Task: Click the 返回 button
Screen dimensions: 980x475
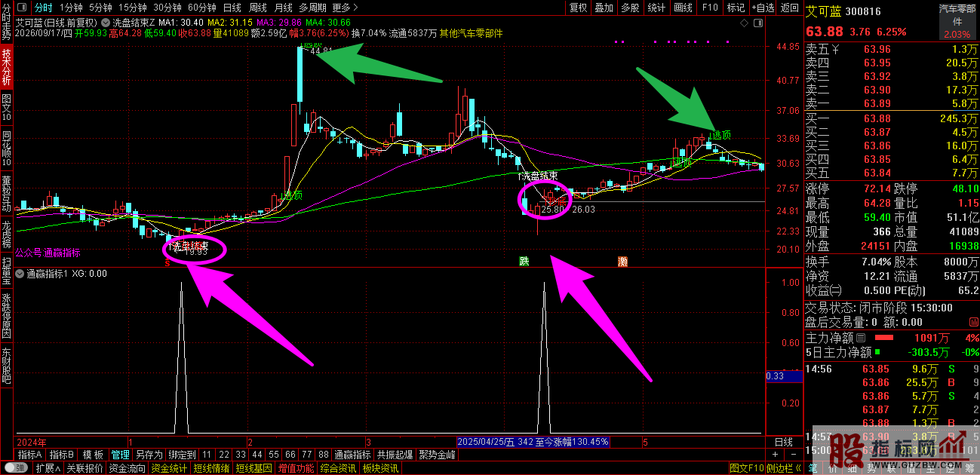Action: [789, 8]
